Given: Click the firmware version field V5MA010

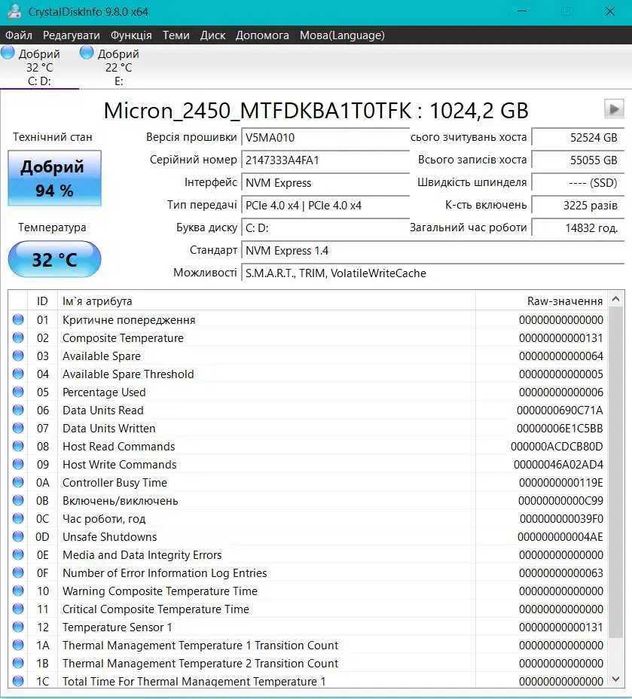Looking at the screenshot, I should (x=325, y=137).
